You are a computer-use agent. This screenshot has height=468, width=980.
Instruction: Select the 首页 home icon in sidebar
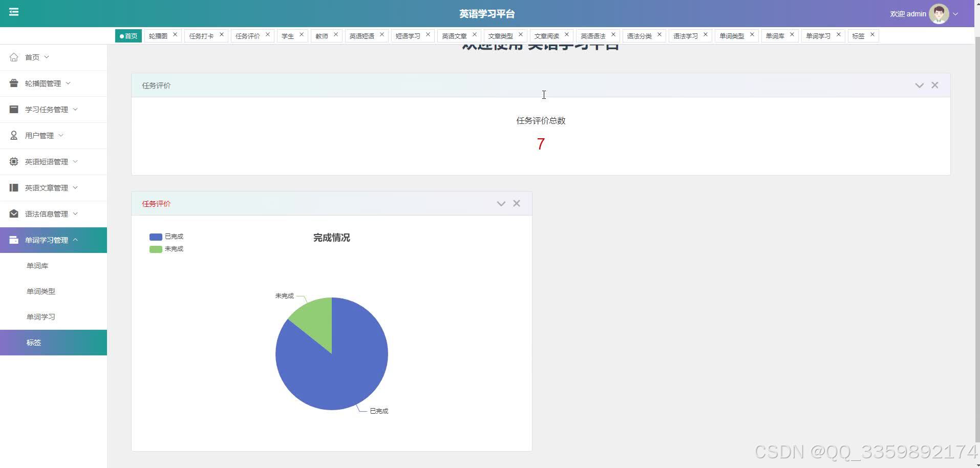[x=14, y=57]
